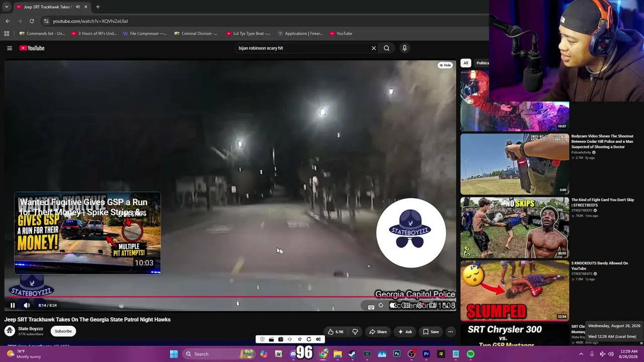This screenshot has width=644, height=362.
Task: Open the Lul Tys Type Beat bookmark
Action: (248, 34)
